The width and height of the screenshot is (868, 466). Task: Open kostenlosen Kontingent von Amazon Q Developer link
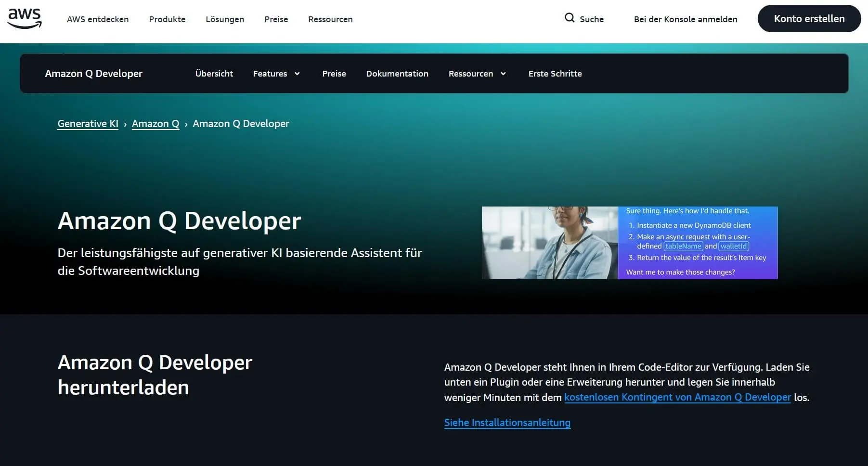pos(677,397)
